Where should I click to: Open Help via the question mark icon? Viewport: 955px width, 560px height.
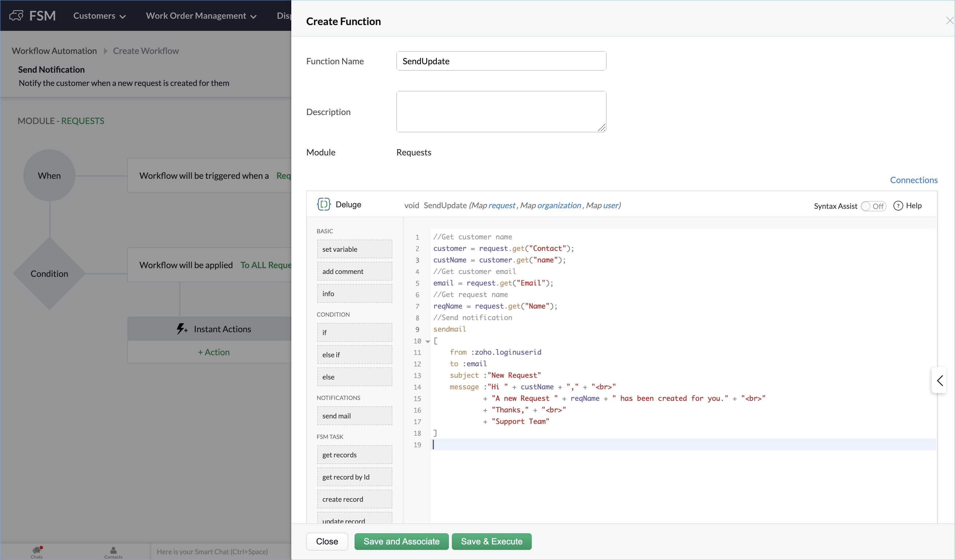tap(898, 206)
